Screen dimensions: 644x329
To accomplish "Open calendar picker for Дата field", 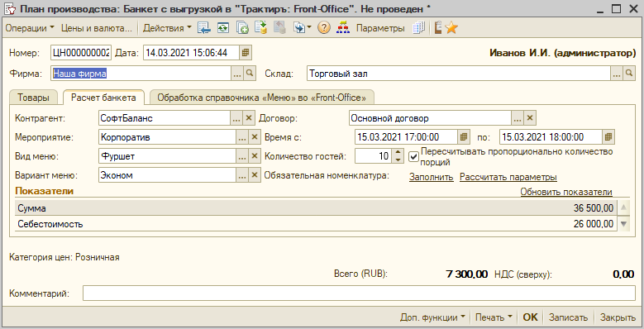I will click(246, 53).
